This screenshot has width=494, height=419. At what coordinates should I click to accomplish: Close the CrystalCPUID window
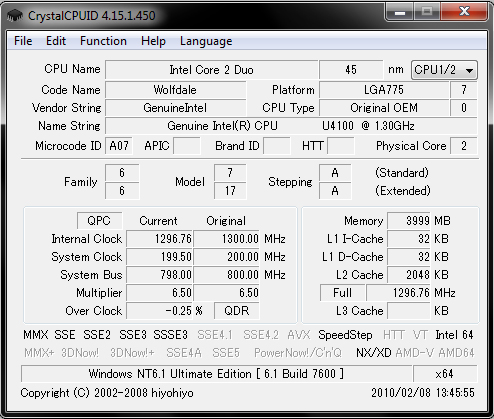[x=464, y=12]
